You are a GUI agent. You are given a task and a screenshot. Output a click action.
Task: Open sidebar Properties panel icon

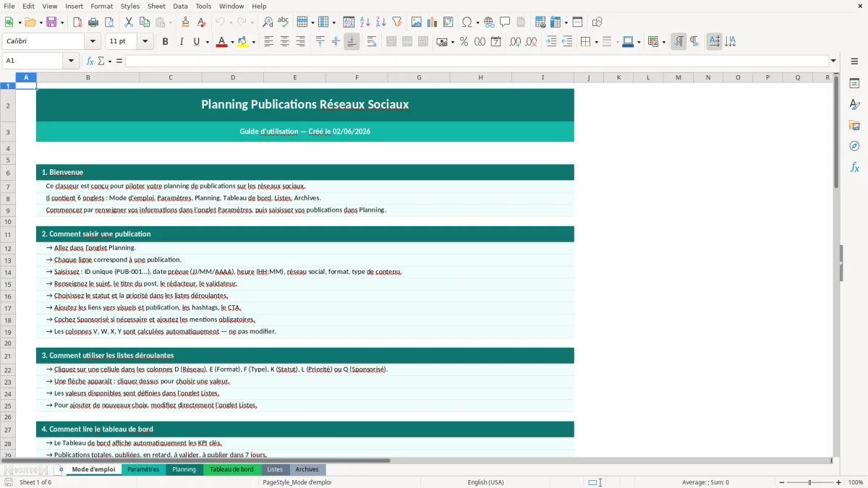(x=854, y=84)
